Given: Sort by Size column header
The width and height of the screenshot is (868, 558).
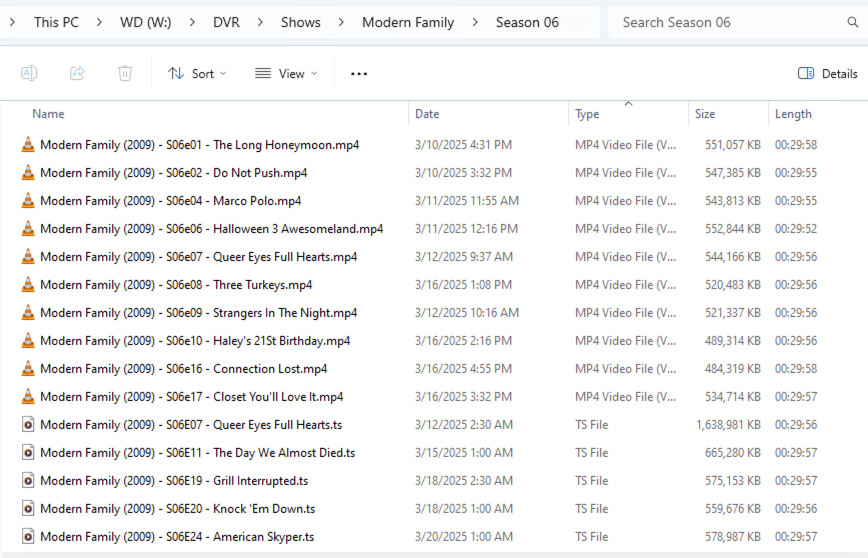Looking at the screenshot, I should pyautogui.click(x=705, y=113).
